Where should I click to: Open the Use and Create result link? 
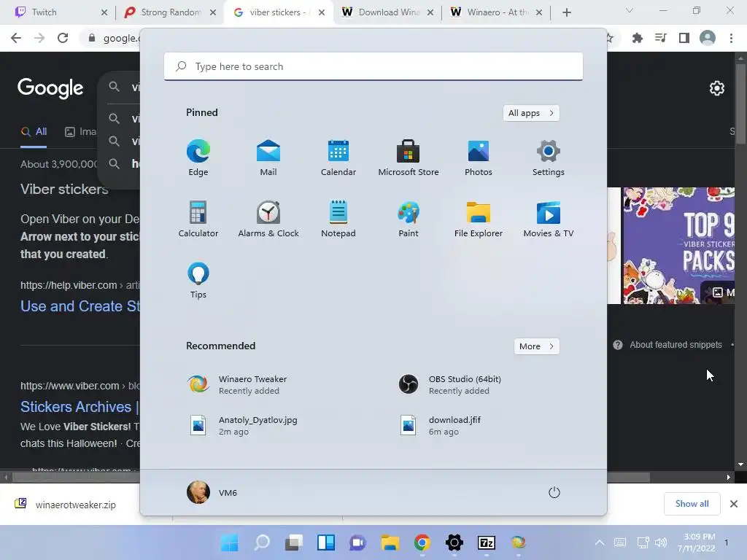[x=80, y=306]
